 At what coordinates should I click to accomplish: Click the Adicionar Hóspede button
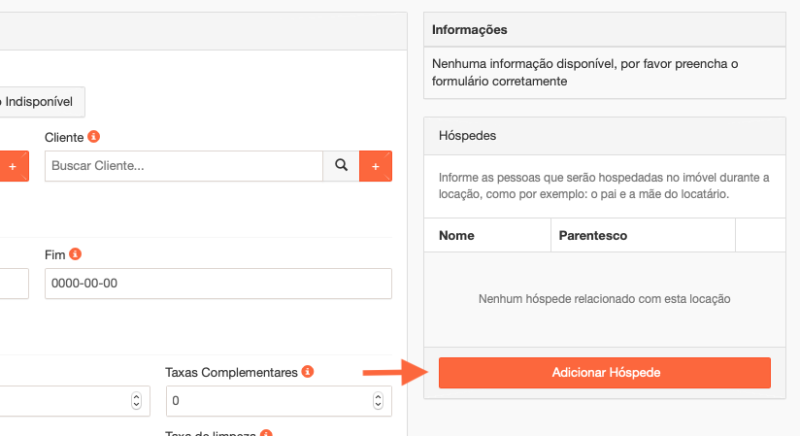(x=604, y=372)
